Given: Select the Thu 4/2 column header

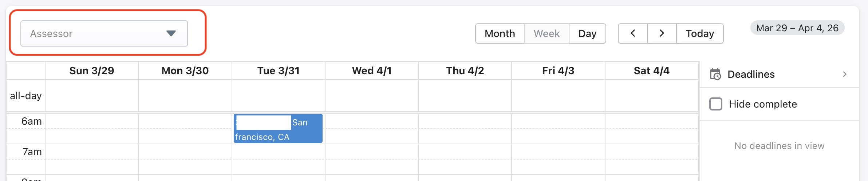Looking at the screenshot, I should click(x=465, y=71).
